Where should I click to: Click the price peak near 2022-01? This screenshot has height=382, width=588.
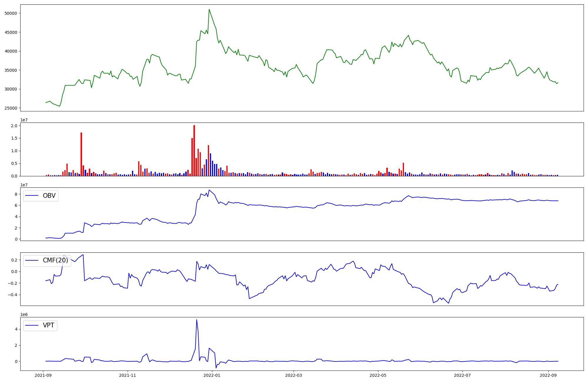pos(209,9)
